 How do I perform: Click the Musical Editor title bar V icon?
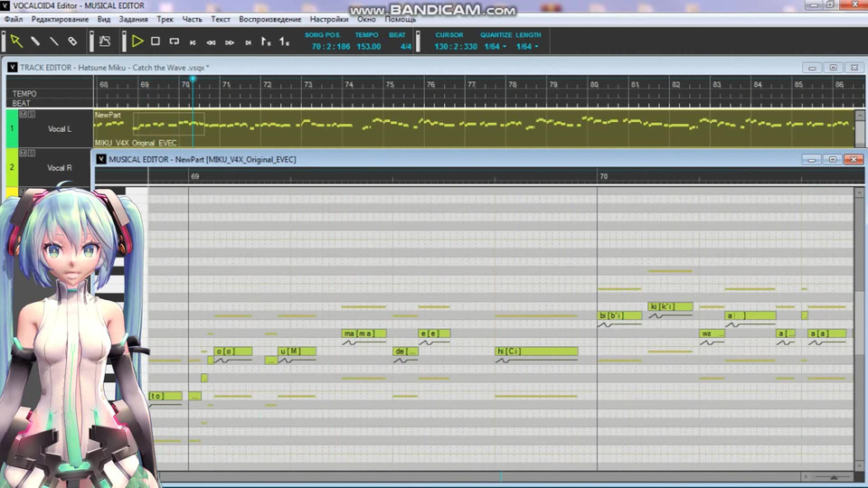(x=100, y=159)
